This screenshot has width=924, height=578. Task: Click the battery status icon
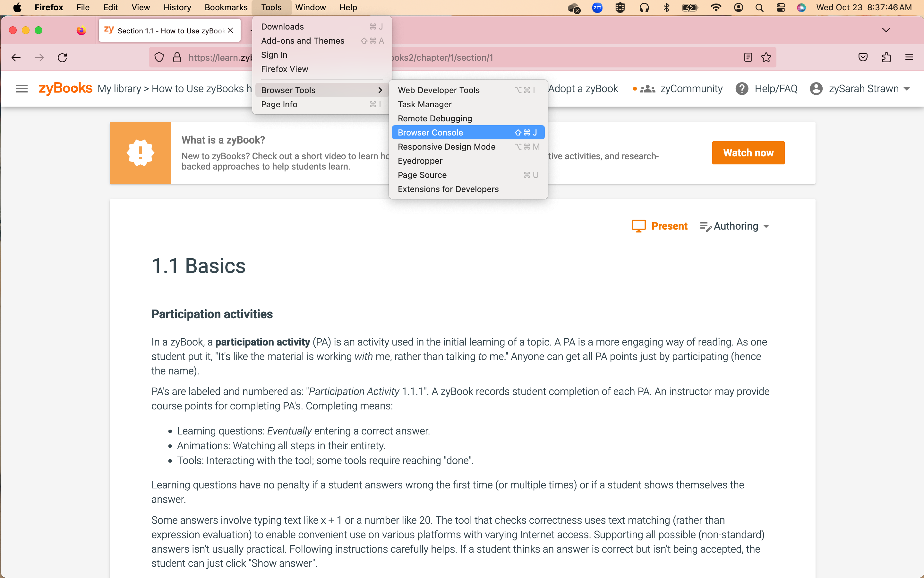tap(690, 7)
